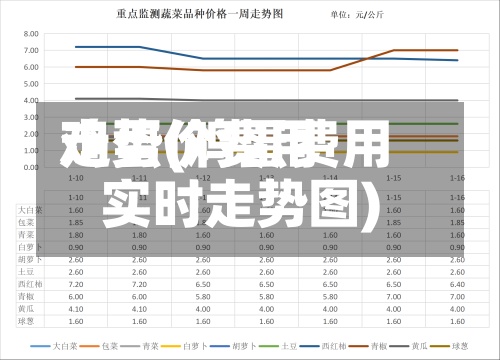
Task: Select the 西红柿 legend entry
Action: 323,346
